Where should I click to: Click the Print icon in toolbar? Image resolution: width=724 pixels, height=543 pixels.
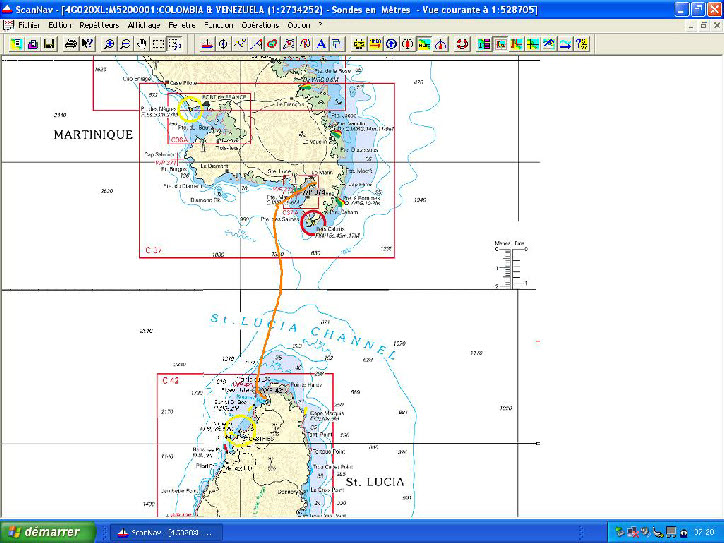pyautogui.click(x=71, y=44)
